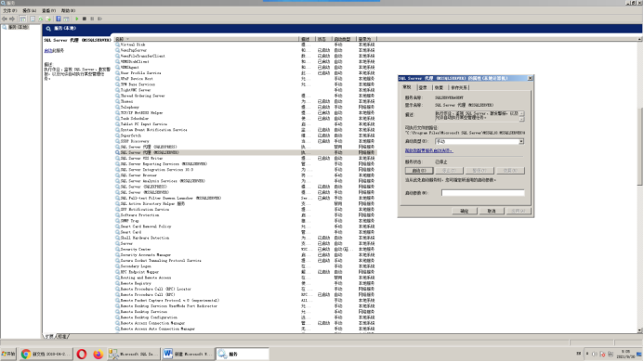
Task: Click the Forward arrow in the toolbar
Action: coord(12,19)
